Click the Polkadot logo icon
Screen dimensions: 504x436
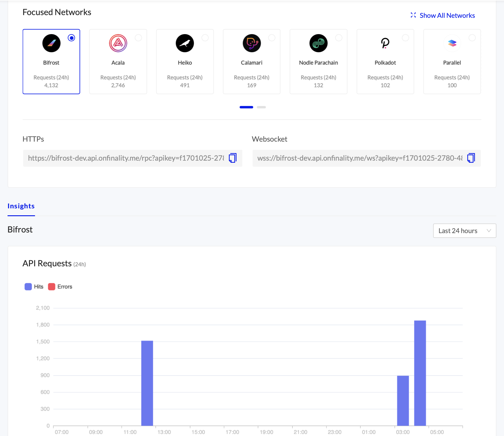[385, 43]
